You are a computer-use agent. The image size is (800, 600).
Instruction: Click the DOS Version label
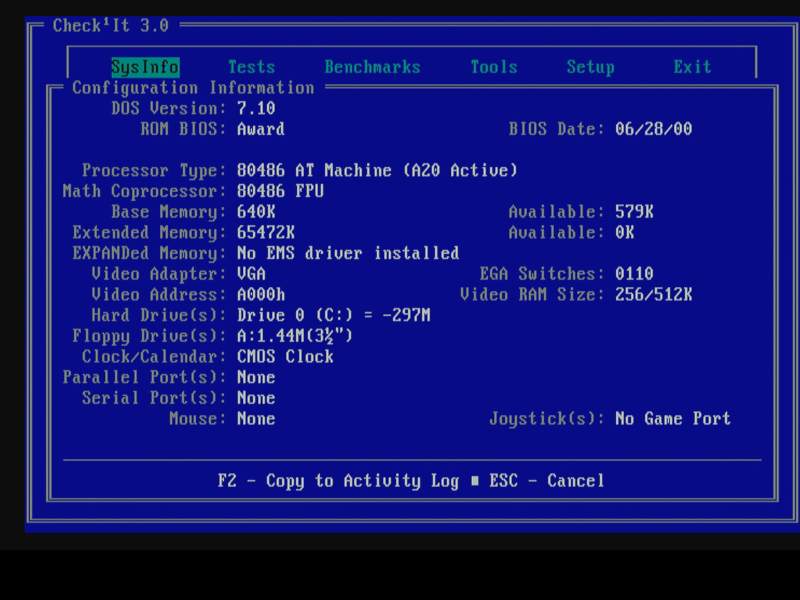pyautogui.click(x=169, y=108)
